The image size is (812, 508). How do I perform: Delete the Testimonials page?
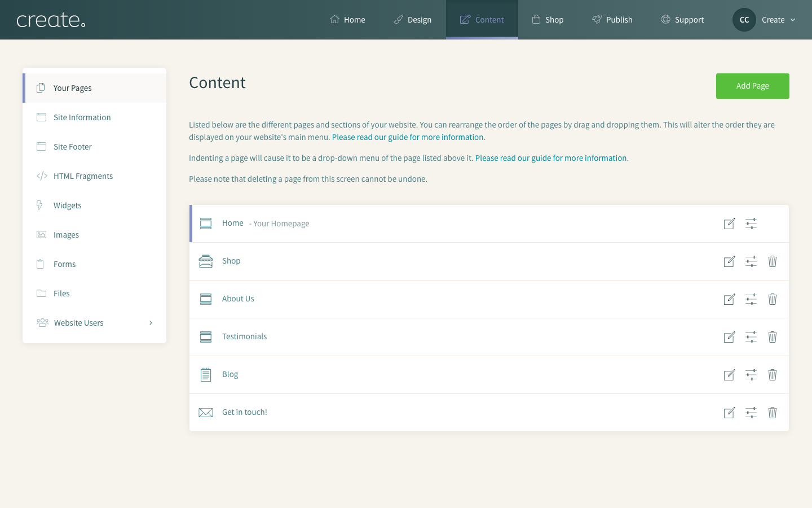(x=773, y=337)
